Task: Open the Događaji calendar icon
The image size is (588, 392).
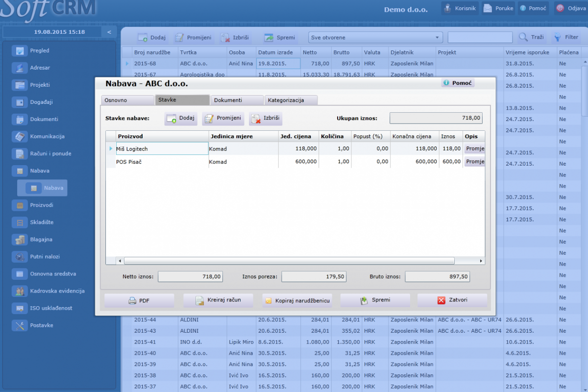Action: pos(20,102)
